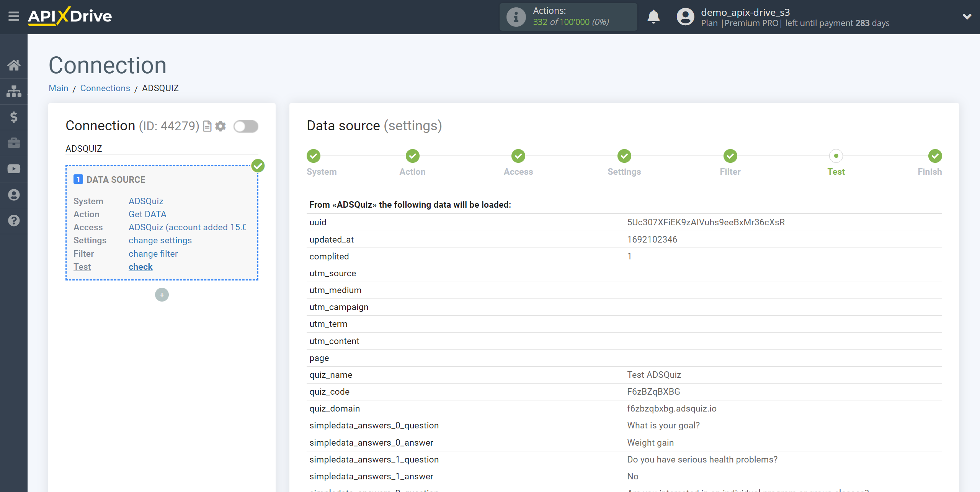Viewport: 980px width, 492px height.
Task: Click the check test link
Action: [x=140, y=267]
